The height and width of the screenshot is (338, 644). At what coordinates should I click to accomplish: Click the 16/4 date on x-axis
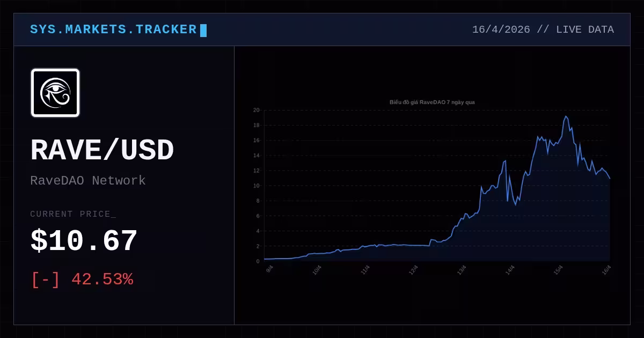click(606, 270)
